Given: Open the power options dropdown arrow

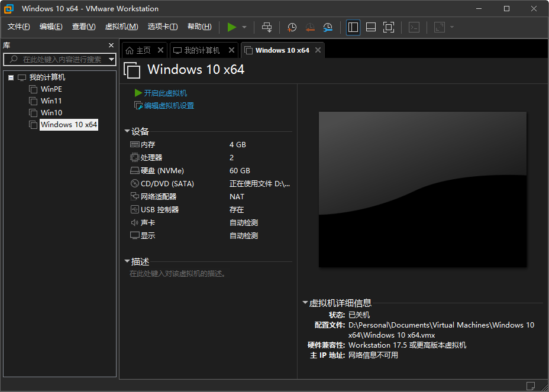Looking at the screenshot, I should click(244, 27).
